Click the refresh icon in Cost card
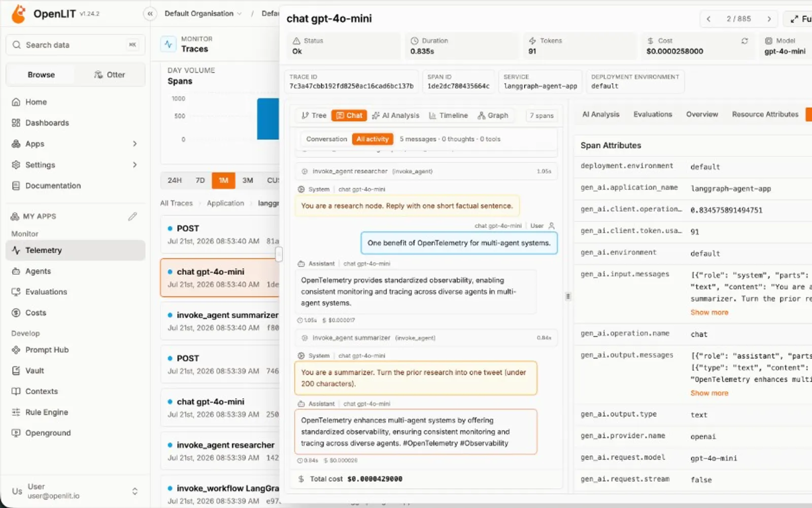This screenshot has width=812, height=508. [745, 41]
